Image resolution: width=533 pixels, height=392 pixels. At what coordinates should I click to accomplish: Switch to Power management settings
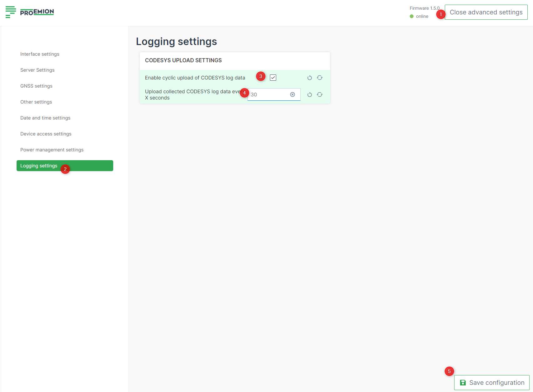[x=52, y=150]
